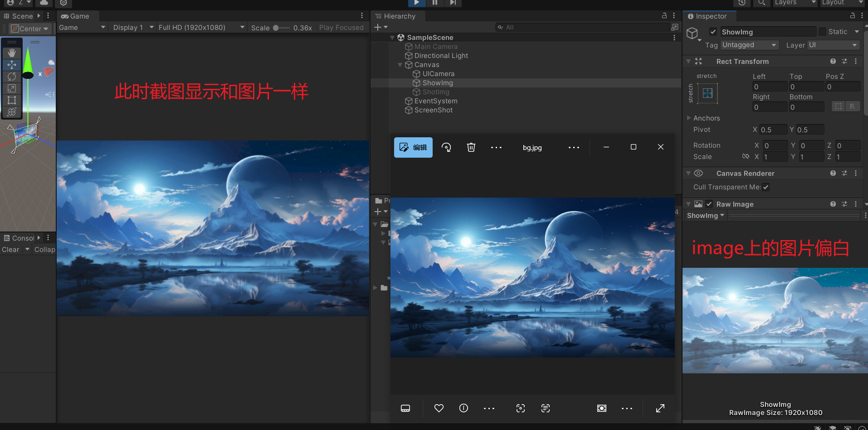This screenshot has width=868, height=430.
Task: Open the Tag dropdown set to Untagged
Action: [750, 45]
